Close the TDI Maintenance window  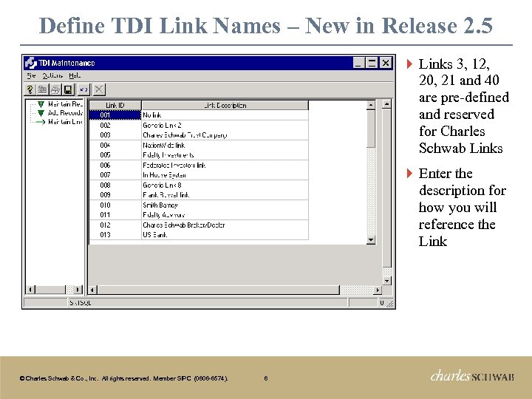(386, 63)
